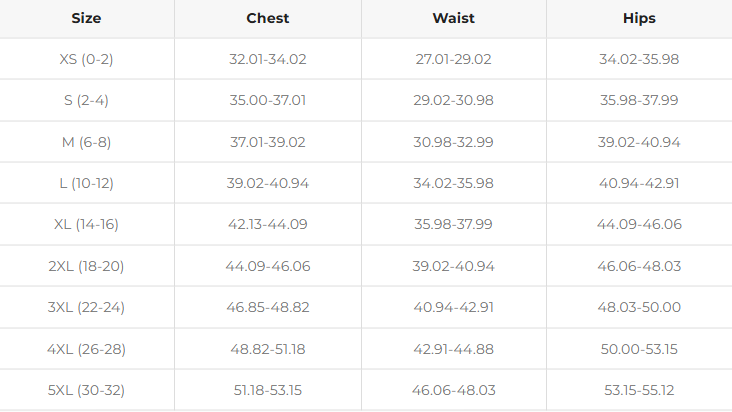Click chest value 42.13-44.09
This screenshot has height=412, width=732.
267,224
